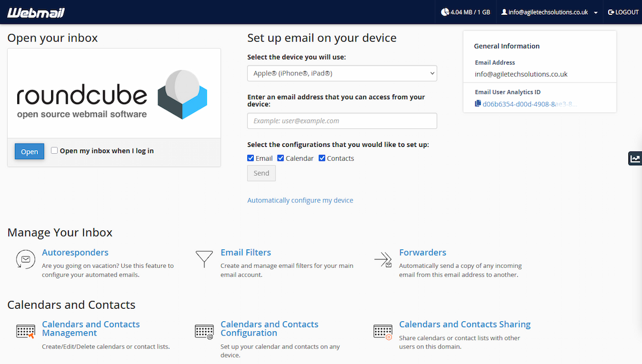Click the info@agiletechsolutions.co.uk account menu
642x364 pixels.
(549, 12)
